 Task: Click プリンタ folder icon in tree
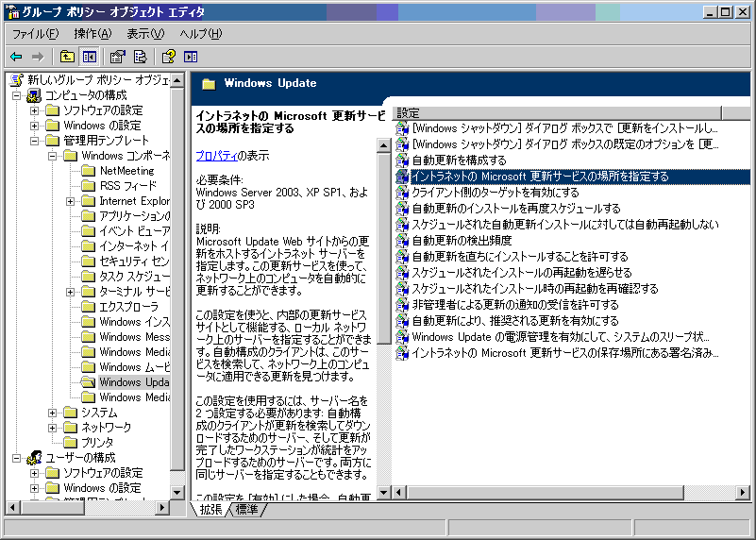coord(71,442)
